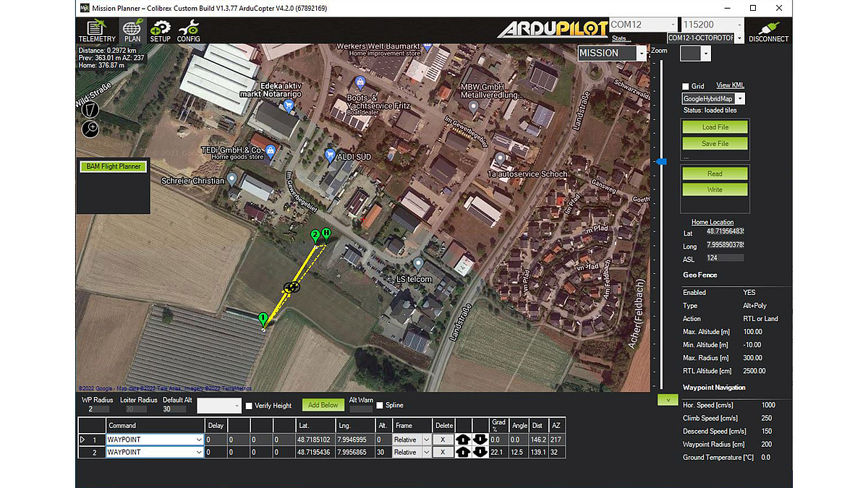Image resolution: width=868 pixels, height=488 pixels.
Task: Collapse panel with the green v button
Action: (x=668, y=399)
